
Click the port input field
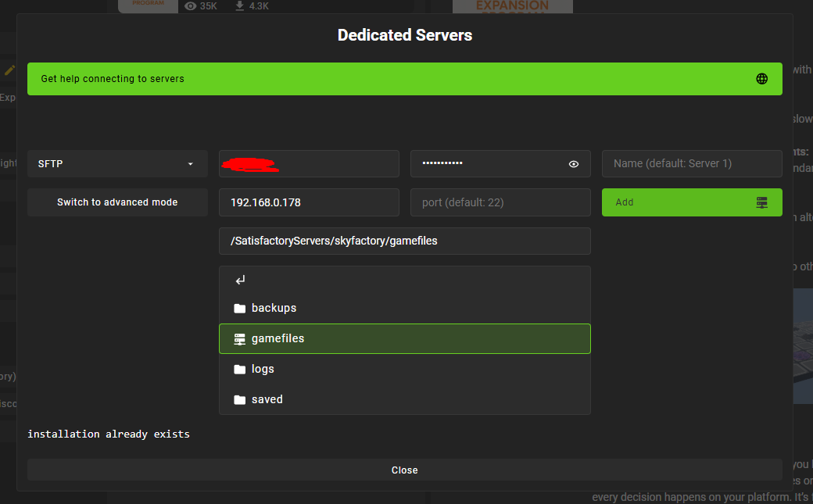click(x=500, y=202)
